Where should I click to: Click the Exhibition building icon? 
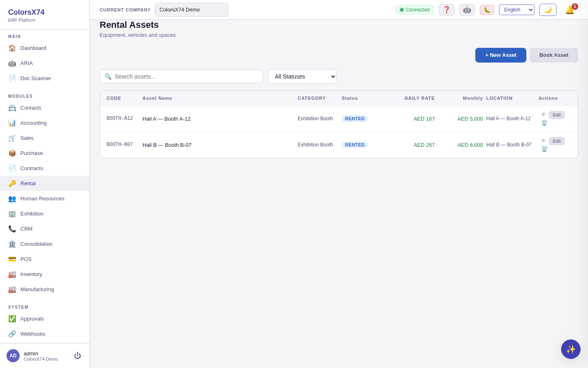click(12, 213)
